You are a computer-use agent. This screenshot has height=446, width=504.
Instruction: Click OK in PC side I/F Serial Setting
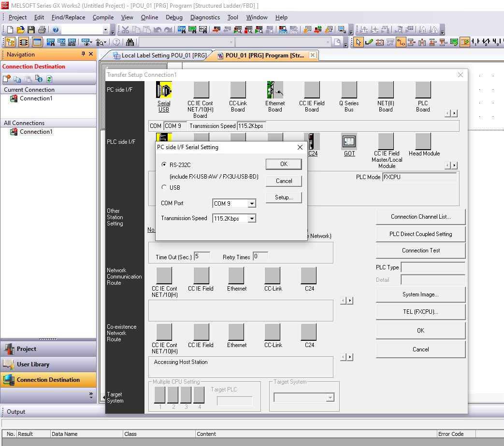tap(284, 164)
